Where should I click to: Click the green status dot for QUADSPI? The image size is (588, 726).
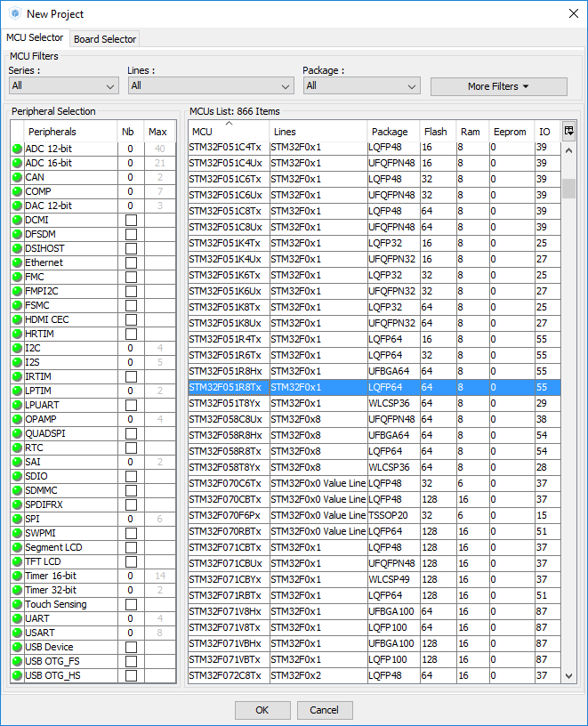click(17, 434)
